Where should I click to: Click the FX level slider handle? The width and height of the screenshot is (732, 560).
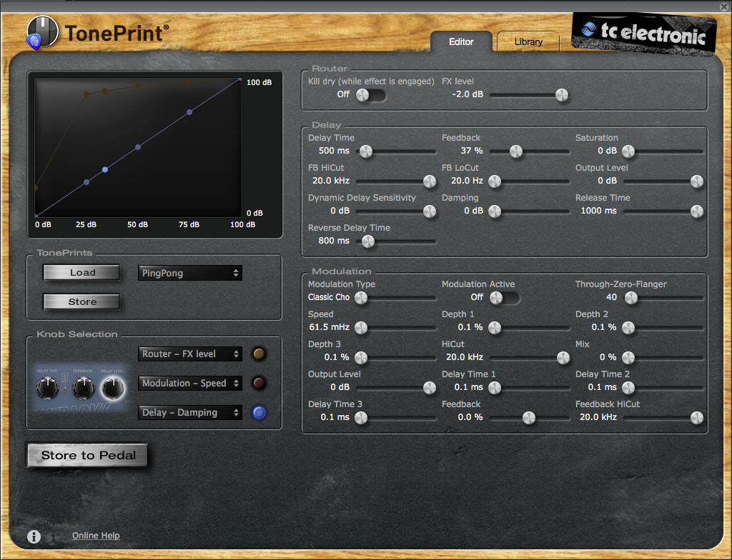(562, 94)
